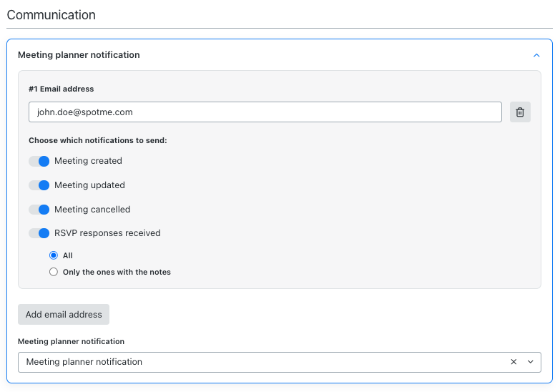Switch off RSVP responses received

point(39,233)
